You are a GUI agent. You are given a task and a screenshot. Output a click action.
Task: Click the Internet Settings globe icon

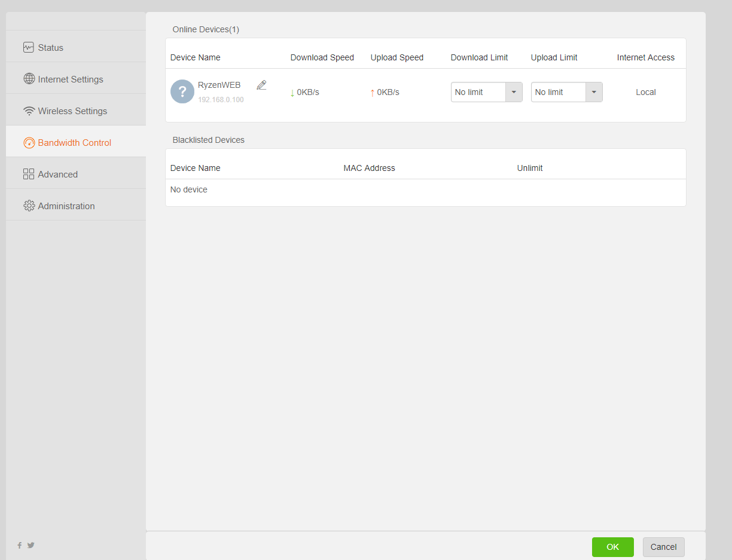(x=29, y=79)
